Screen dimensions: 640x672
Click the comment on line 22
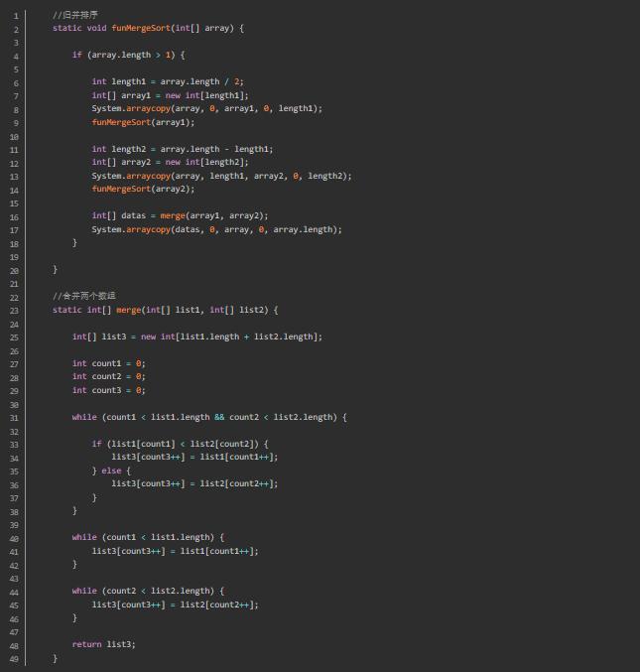(x=84, y=296)
